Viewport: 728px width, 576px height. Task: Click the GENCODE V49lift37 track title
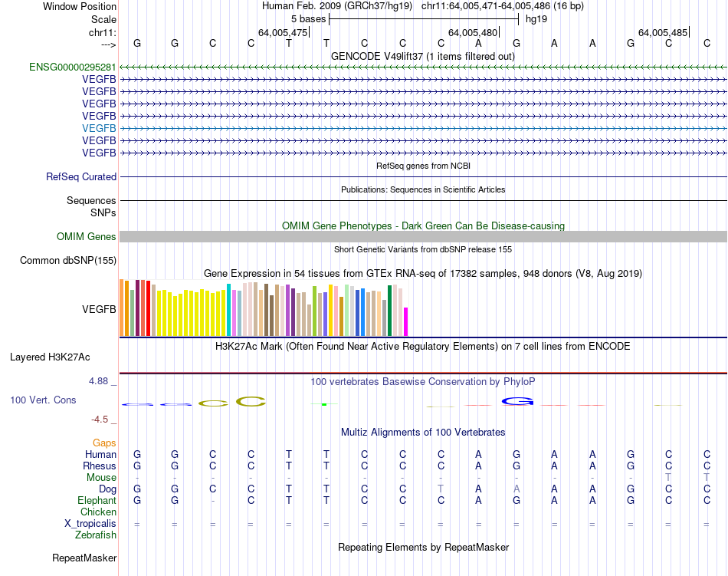coord(423,57)
